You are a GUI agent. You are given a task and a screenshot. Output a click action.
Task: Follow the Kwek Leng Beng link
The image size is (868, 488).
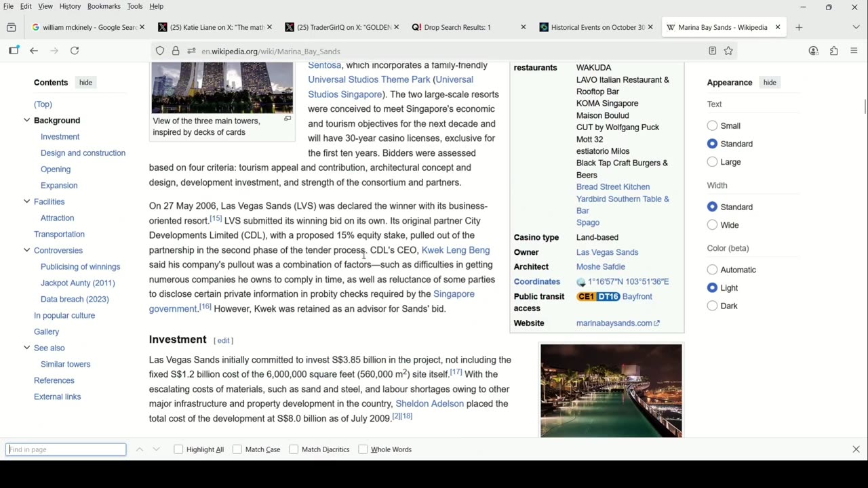click(456, 250)
